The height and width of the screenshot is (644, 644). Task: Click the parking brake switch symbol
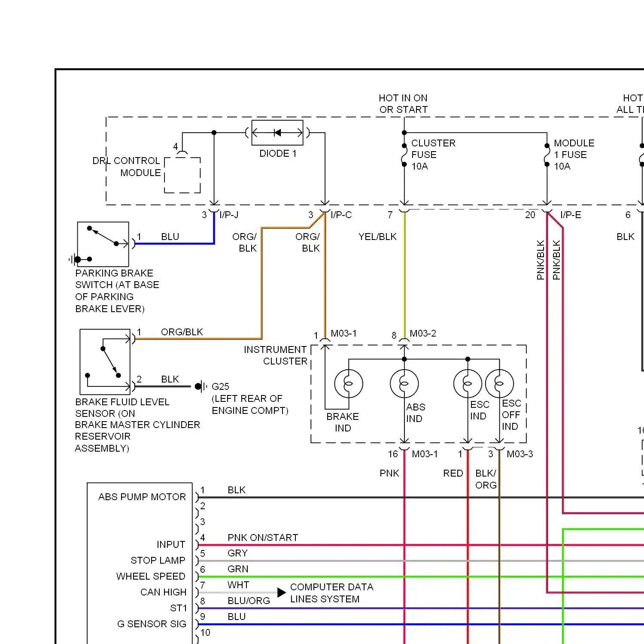tap(103, 244)
